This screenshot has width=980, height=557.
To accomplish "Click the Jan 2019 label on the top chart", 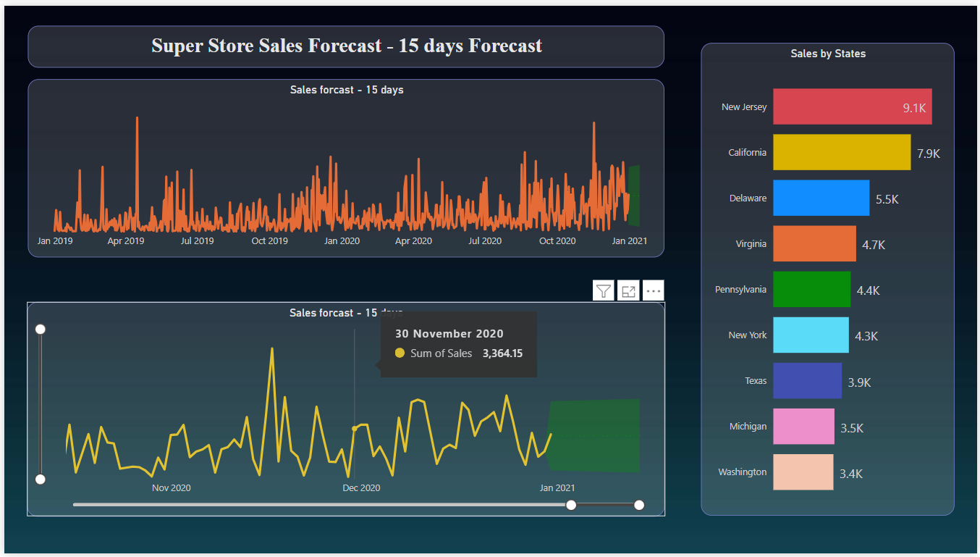I will click(x=54, y=240).
